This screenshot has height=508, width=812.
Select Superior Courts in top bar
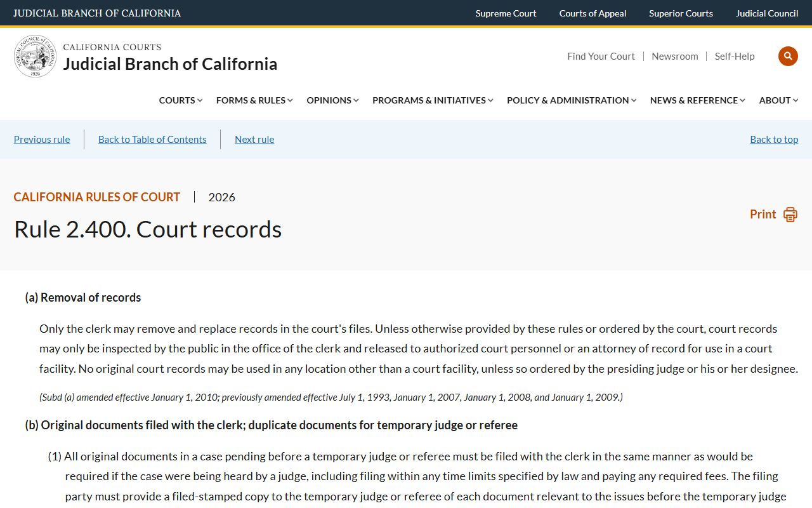click(681, 13)
